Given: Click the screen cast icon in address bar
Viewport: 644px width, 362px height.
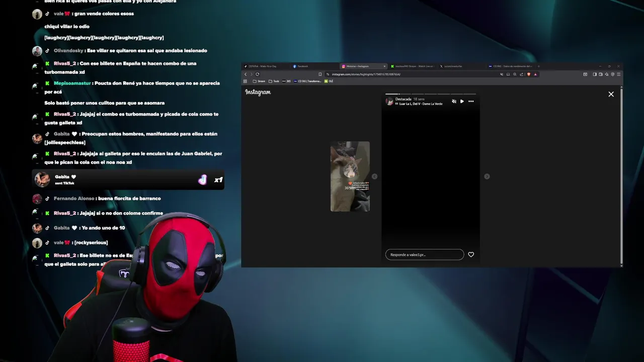Looking at the screenshot, I should [x=508, y=74].
